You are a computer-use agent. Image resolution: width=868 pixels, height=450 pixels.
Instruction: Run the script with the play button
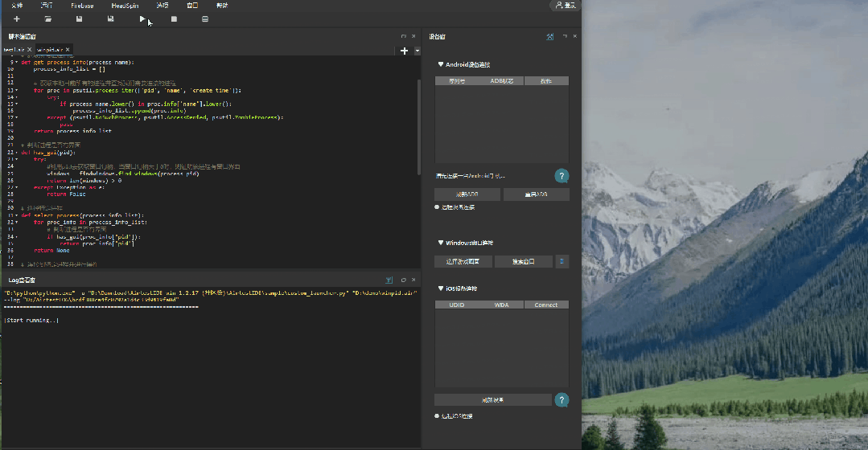[x=142, y=18]
